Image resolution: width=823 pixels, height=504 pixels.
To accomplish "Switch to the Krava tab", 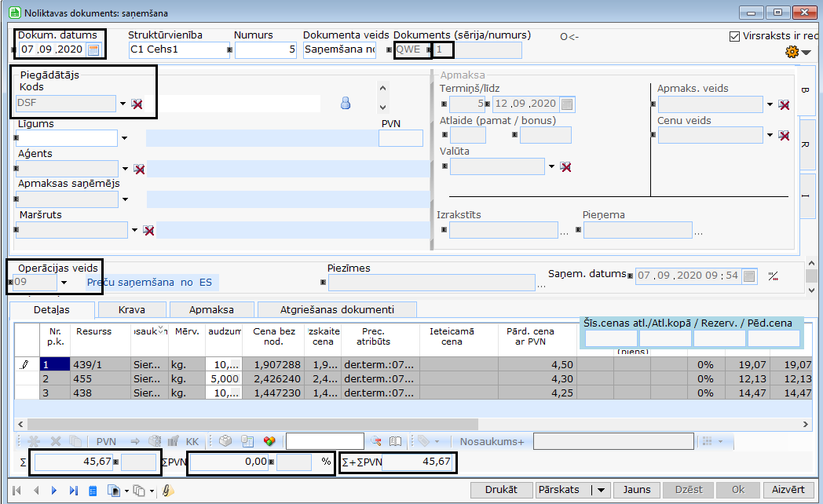I will pos(132,310).
